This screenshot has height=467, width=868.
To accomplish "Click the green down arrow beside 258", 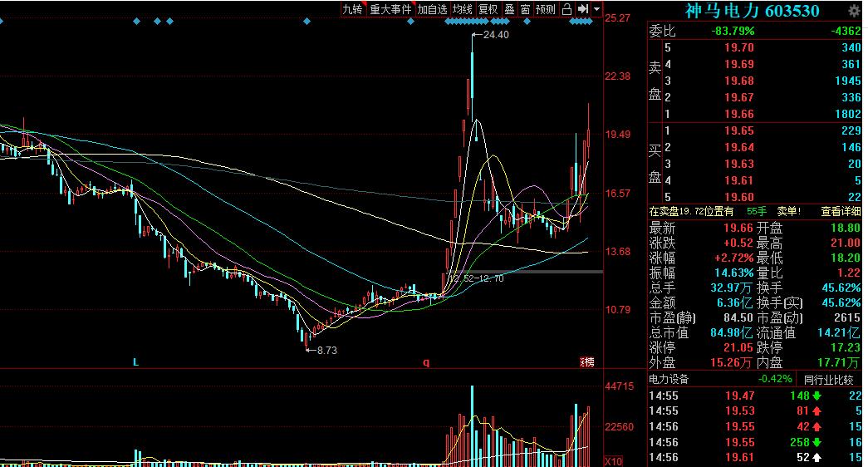I will pyautogui.click(x=817, y=442).
